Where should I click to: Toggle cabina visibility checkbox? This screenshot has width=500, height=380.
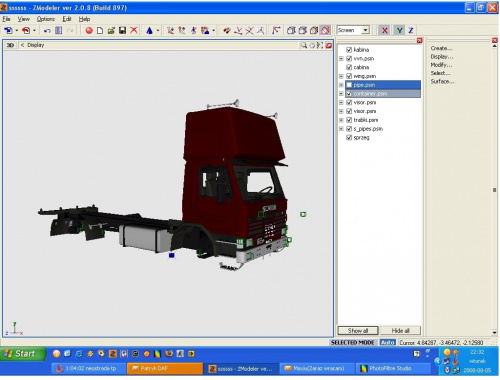point(349,67)
